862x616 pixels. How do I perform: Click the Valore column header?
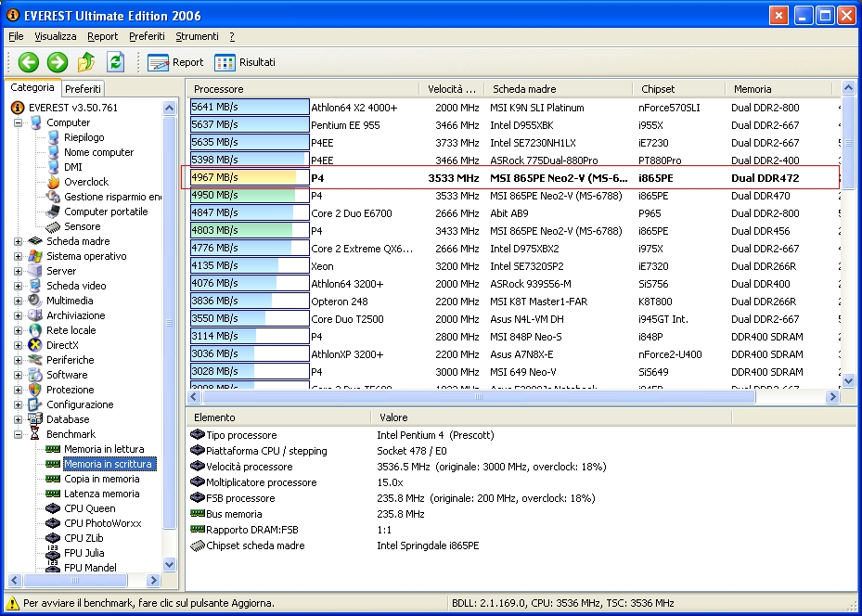pos(551,417)
